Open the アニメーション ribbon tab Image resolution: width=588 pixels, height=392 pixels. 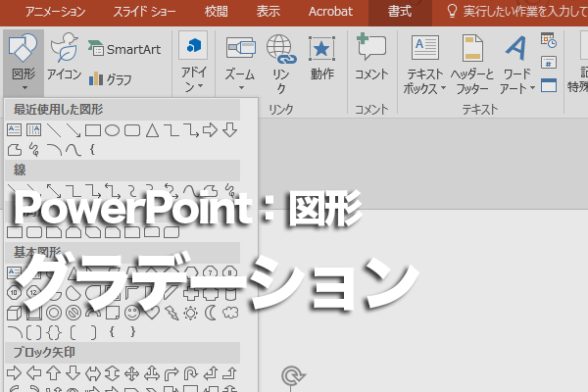pyautogui.click(x=55, y=11)
